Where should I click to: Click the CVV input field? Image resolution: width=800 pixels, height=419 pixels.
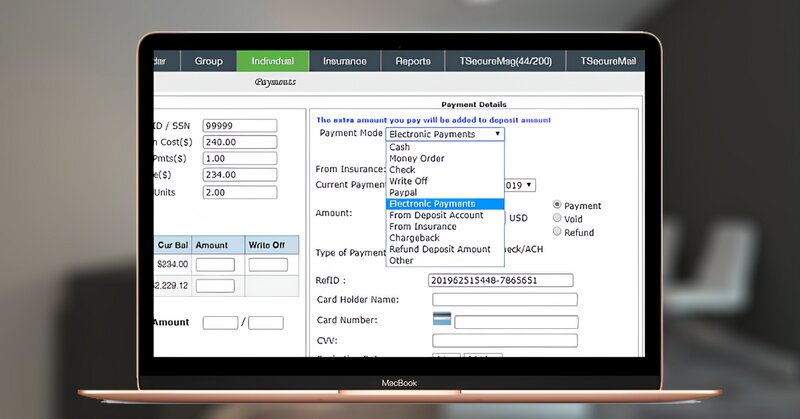(505, 340)
